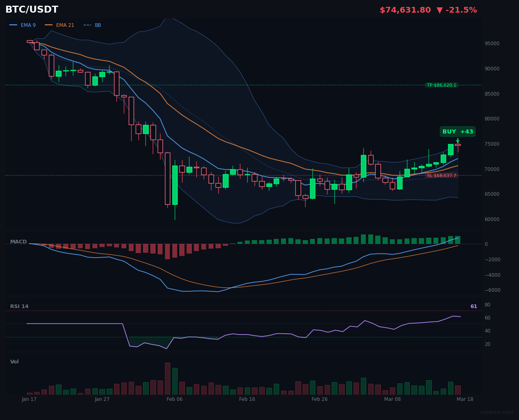This screenshot has height=420, width=519.
Task: Hide the SL $68,637.7 stop-loss line
Action: tap(442, 176)
